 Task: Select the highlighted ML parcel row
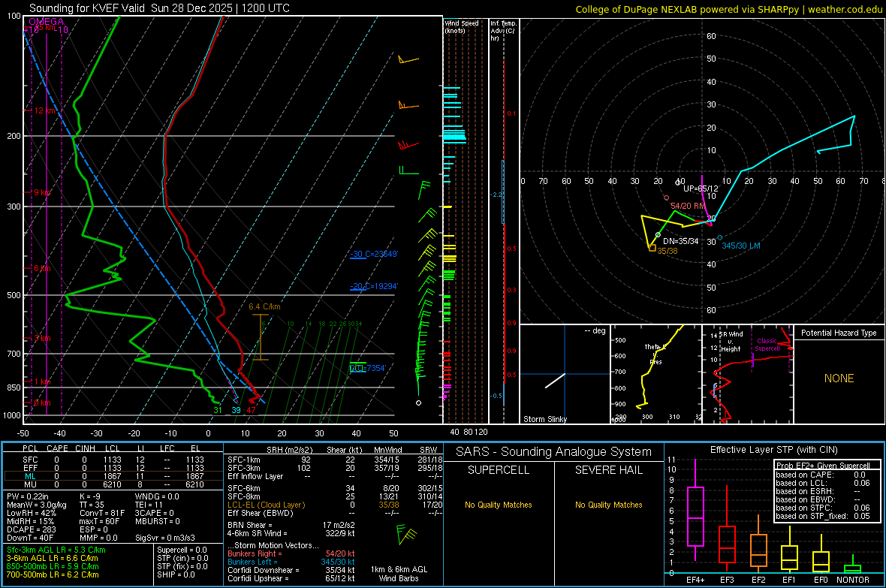113,476
